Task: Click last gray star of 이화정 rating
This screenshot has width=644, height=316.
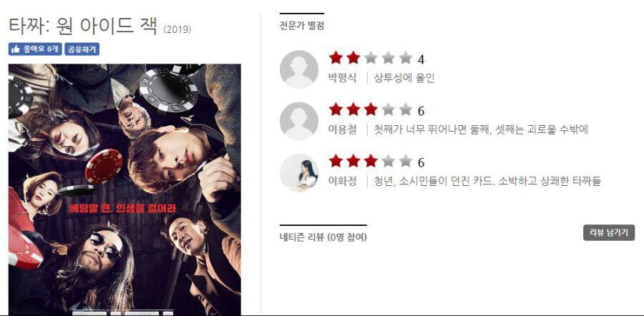Action: (406, 162)
